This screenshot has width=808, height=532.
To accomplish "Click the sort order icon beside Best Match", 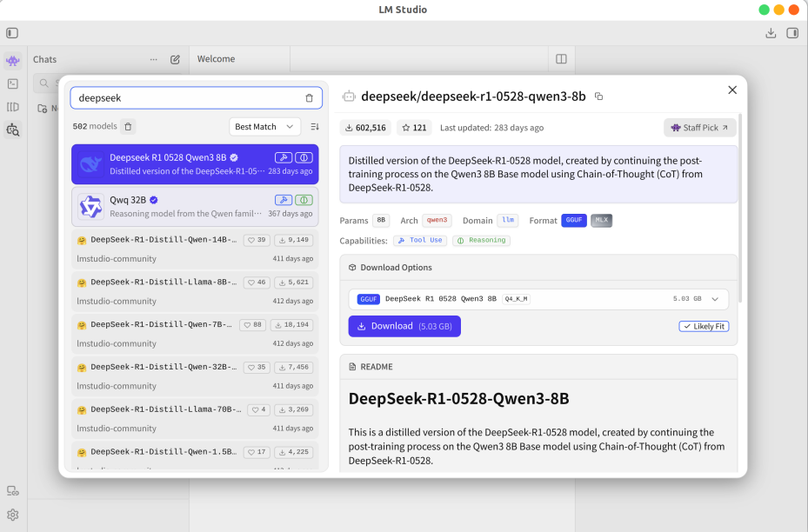I will (x=315, y=127).
